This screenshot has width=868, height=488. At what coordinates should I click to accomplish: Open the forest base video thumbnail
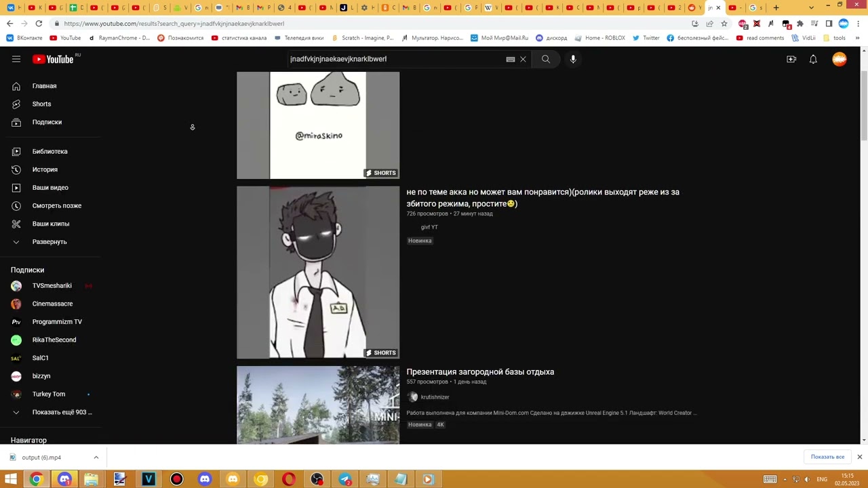[x=318, y=405]
